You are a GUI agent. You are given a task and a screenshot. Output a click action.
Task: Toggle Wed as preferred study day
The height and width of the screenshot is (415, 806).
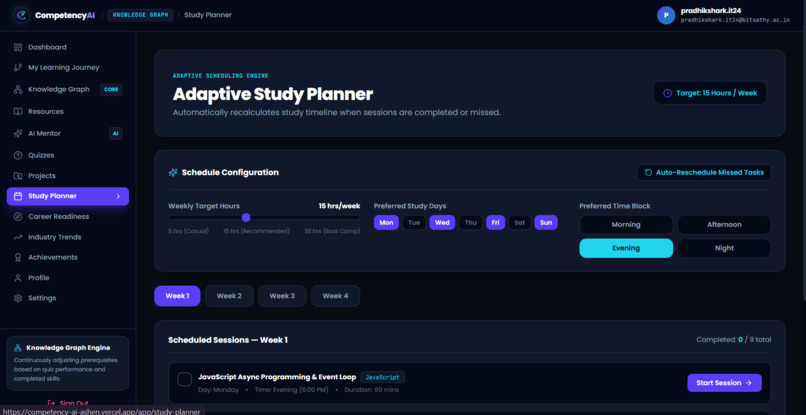coord(442,223)
